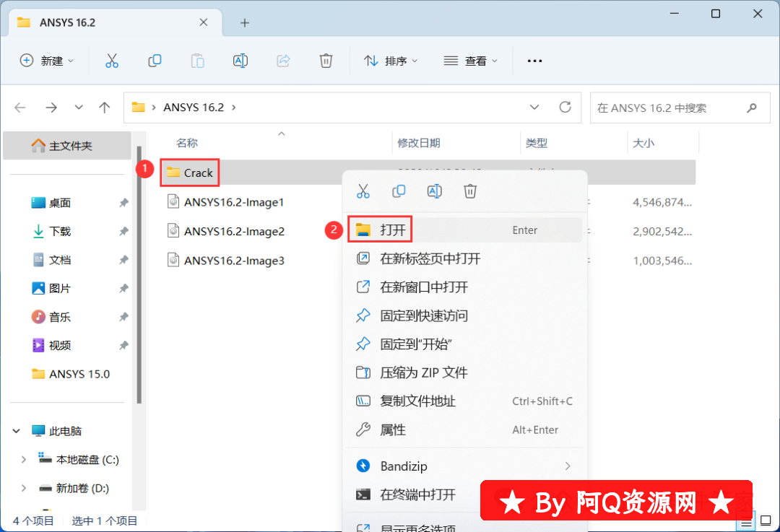Unpin 视频 using its pin icon
780x532 pixels.
[x=124, y=345]
